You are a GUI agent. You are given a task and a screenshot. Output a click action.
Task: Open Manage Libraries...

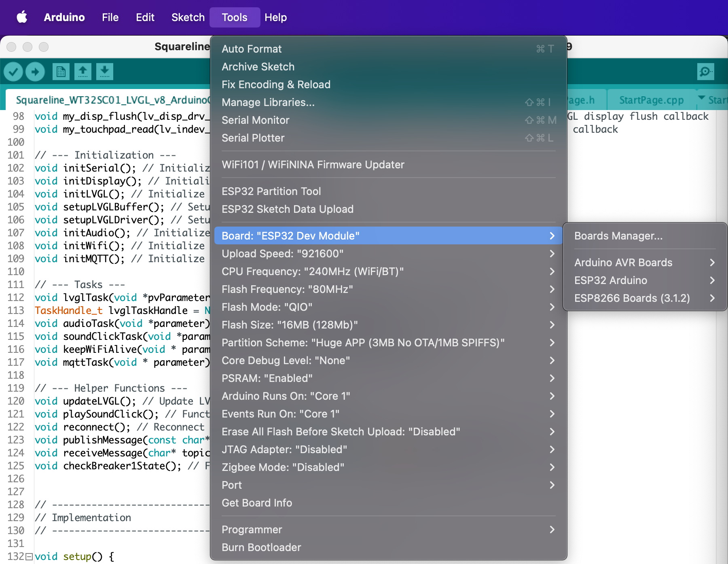pyautogui.click(x=388, y=102)
